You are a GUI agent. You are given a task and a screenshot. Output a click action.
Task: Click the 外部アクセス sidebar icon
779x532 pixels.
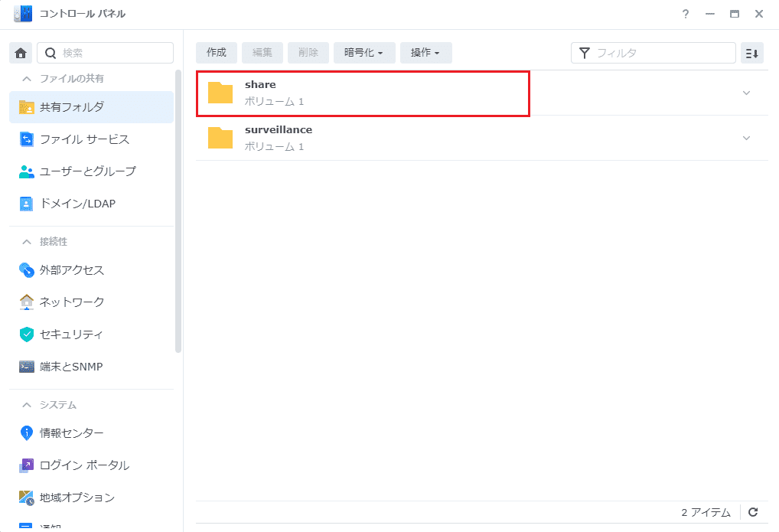pyautogui.click(x=26, y=270)
